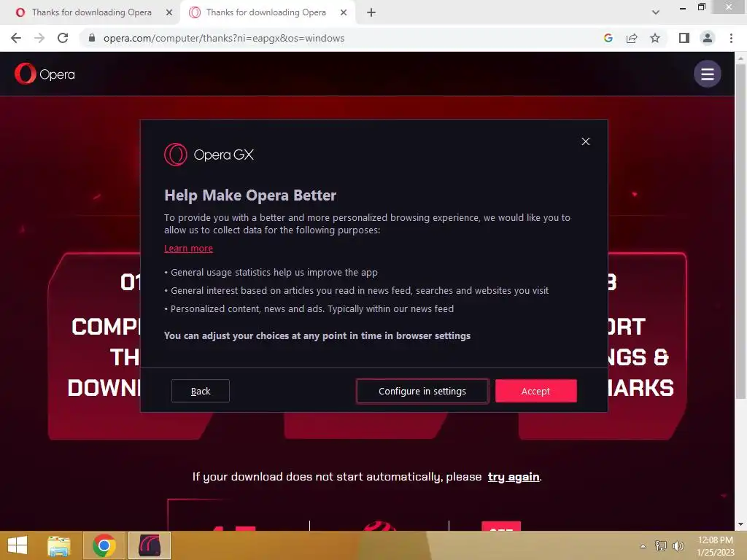The image size is (747, 560).
Task: Bookmark this page with star
Action: coord(655,38)
